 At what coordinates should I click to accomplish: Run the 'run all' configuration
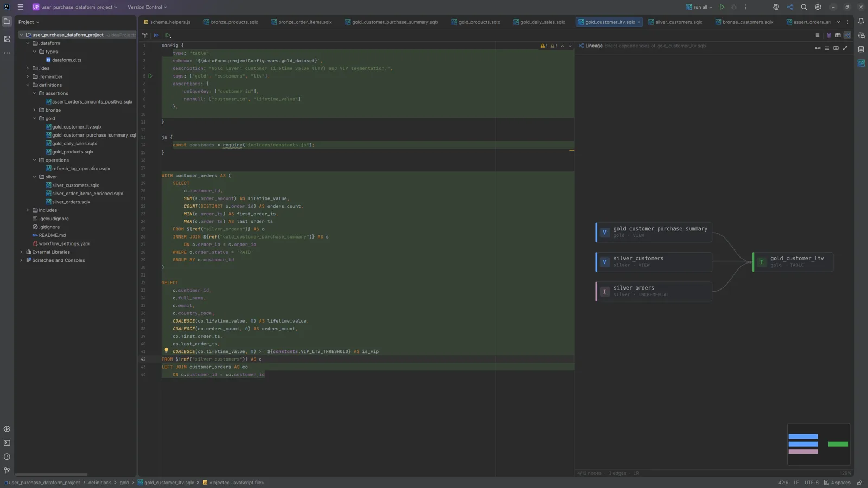tap(722, 7)
